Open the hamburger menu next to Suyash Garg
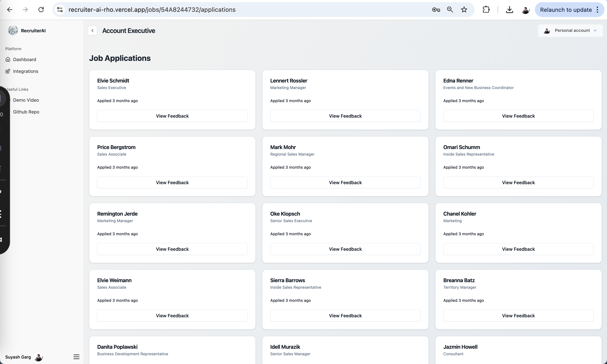607x364 pixels. click(x=76, y=357)
